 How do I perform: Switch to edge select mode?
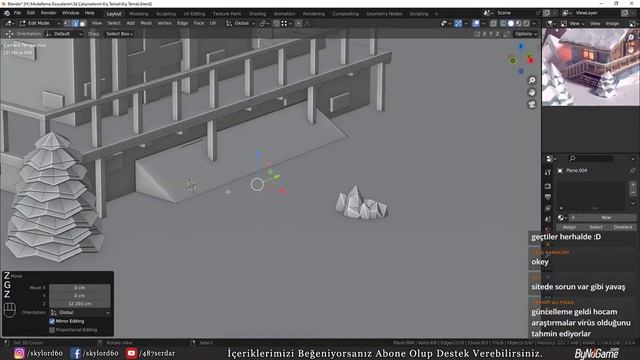pos(75,23)
